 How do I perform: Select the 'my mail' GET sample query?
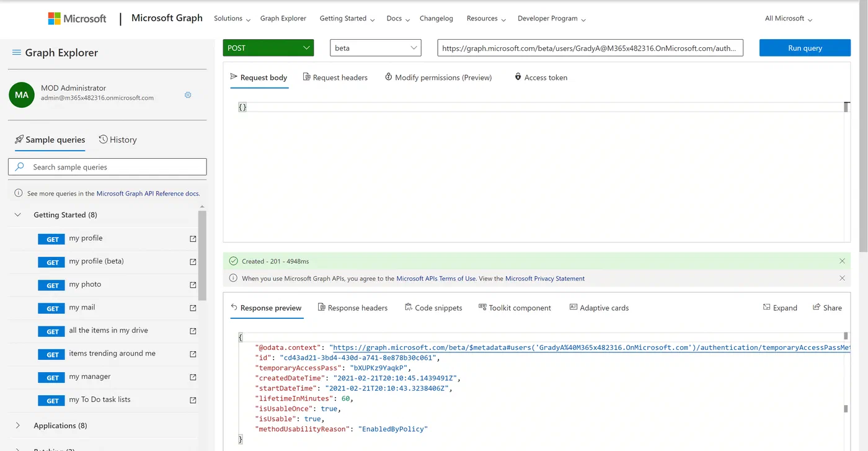pos(102,308)
